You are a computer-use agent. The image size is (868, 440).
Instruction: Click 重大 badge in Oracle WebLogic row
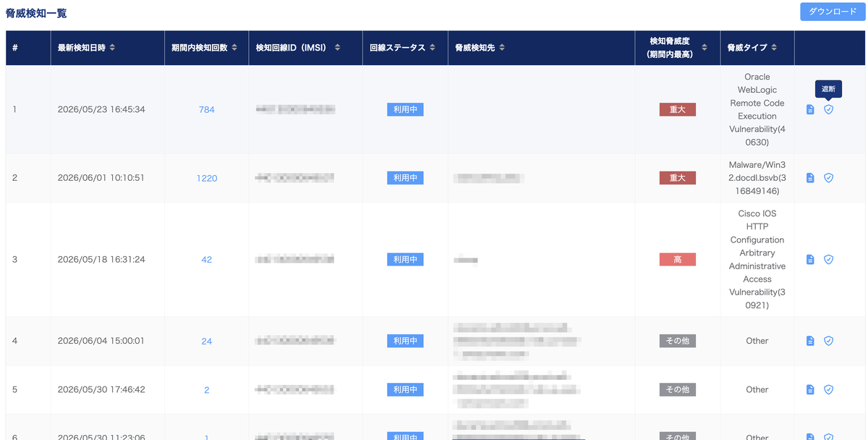[677, 109]
